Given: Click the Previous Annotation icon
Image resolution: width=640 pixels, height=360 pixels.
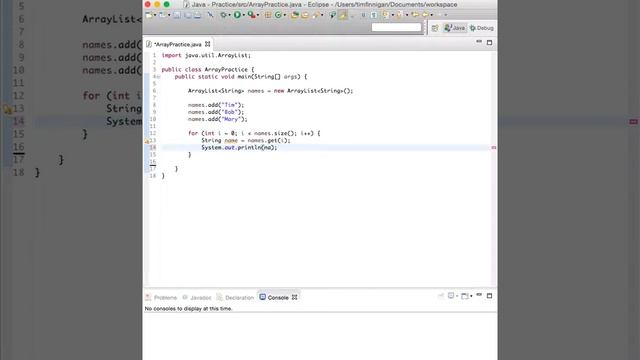Looking at the screenshot, I should (x=399, y=15).
